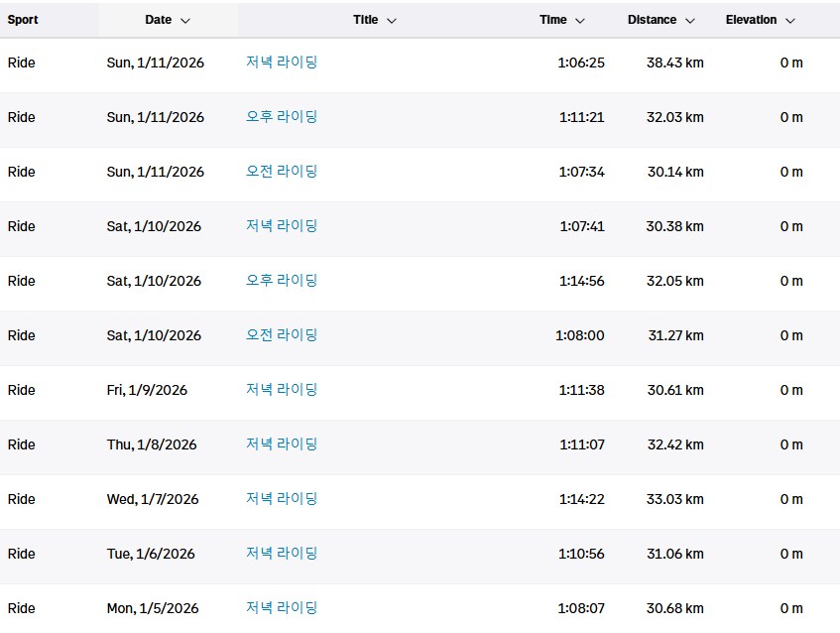This screenshot has width=840, height=633.
Task: Open the Monday 1/5/2026 ride link
Action: click(282, 607)
